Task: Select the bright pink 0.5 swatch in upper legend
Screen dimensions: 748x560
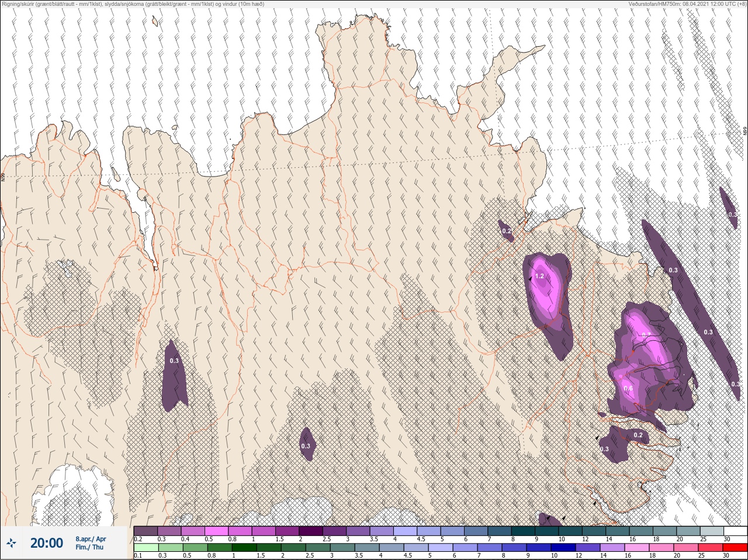Action: (x=217, y=531)
